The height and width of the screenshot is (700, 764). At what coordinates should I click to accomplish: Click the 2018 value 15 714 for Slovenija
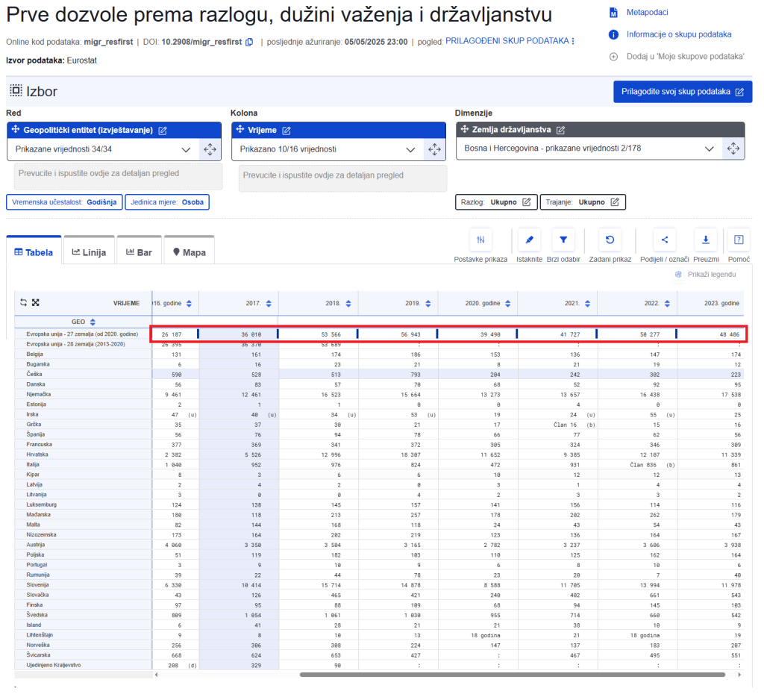coord(331,585)
